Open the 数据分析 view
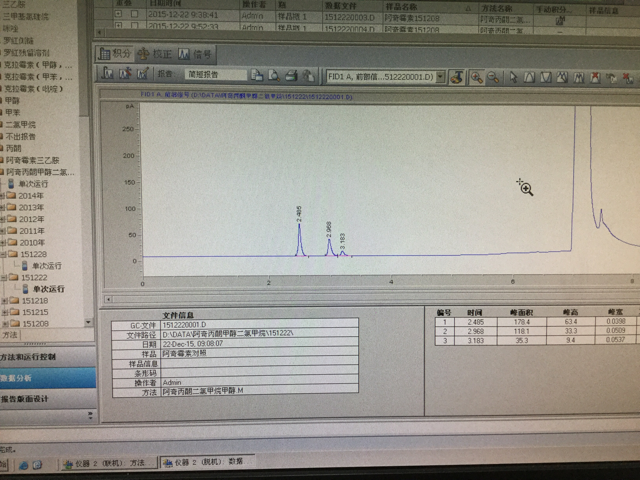 click(48, 378)
